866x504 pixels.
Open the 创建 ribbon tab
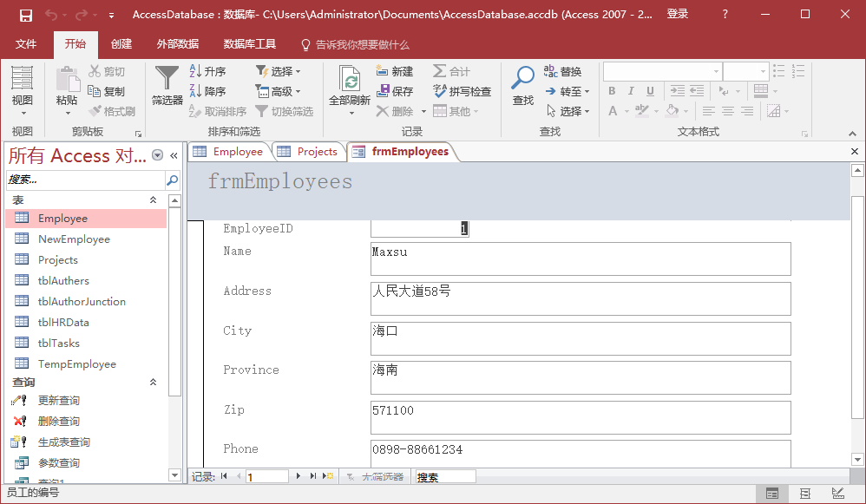(121, 44)
